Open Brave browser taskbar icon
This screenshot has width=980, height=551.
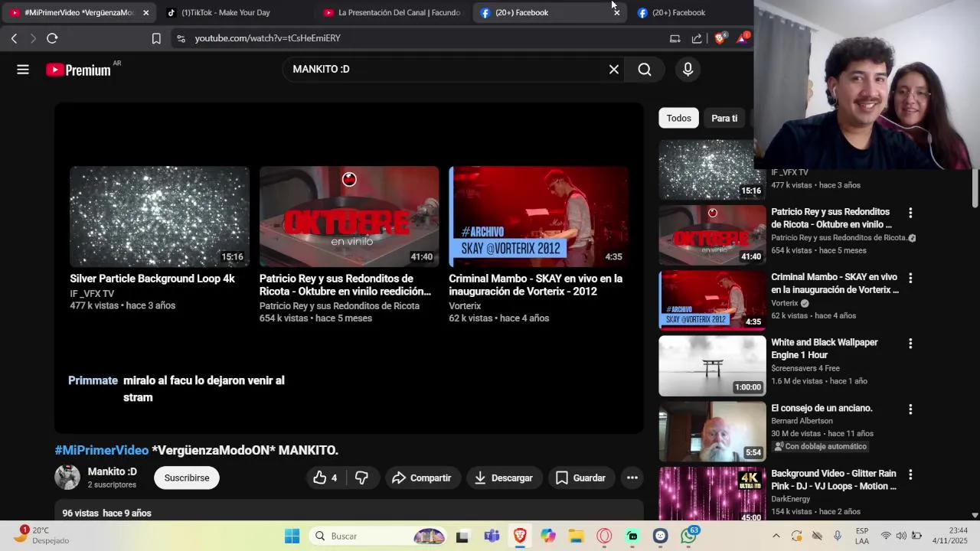pyautogui.click(x=520, y=536)
